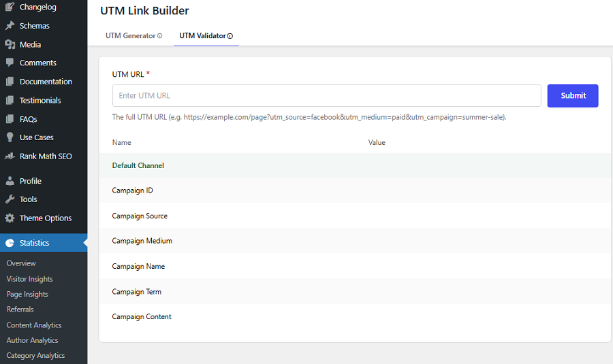The height and width of the screenshot is (364, 613).
Task: Open Page Insights submenu link
Action: click(x=27, y=294)
